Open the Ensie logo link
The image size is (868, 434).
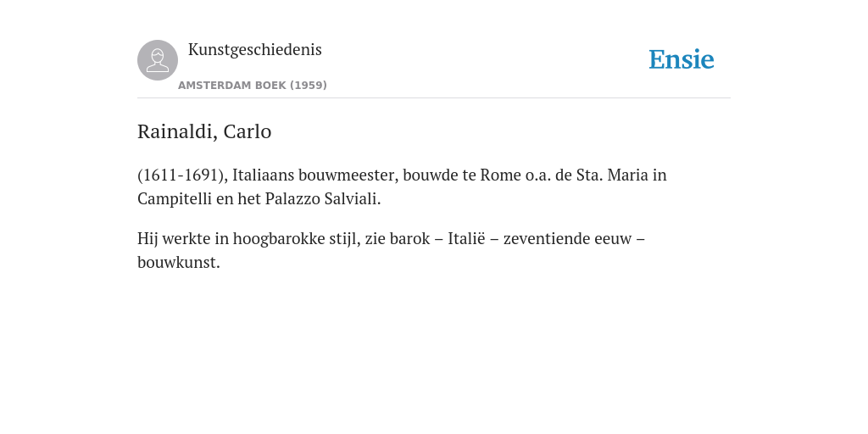tap(682, 60)
